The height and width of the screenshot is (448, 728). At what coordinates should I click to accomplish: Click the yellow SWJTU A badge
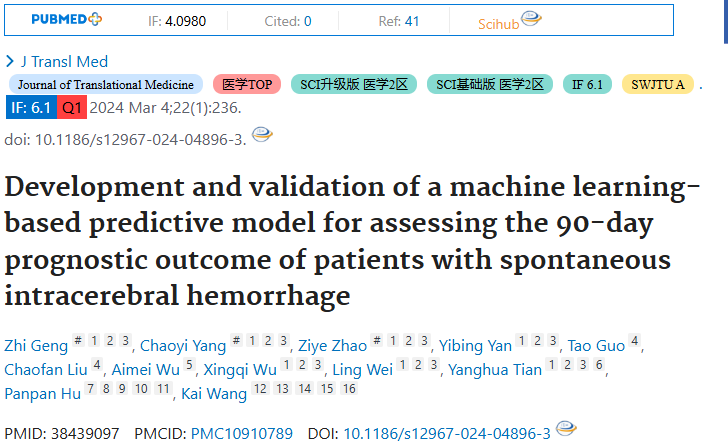coord(658,84)
